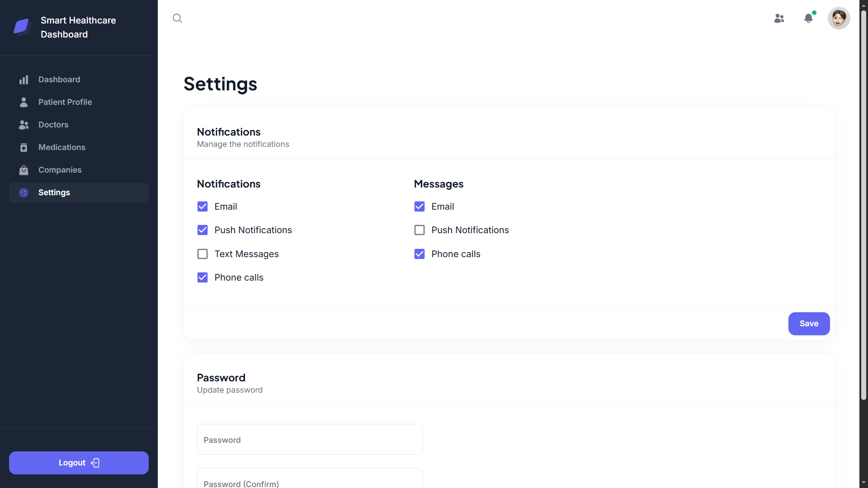868x488 pixels.
Task: Click the search magnifier icon
Action: point(177,18)
